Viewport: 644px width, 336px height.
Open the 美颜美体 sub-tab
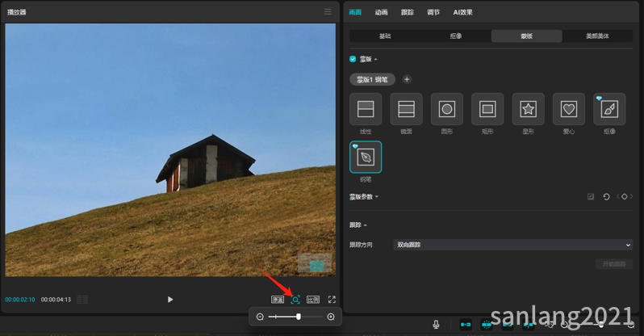597,36
